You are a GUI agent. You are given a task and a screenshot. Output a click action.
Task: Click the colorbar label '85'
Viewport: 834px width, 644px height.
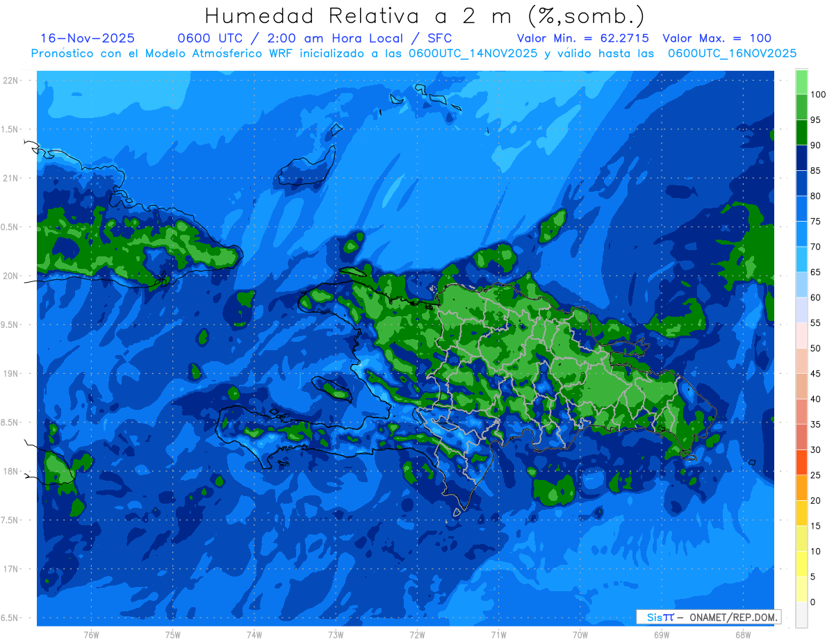(x=815, y=171)
